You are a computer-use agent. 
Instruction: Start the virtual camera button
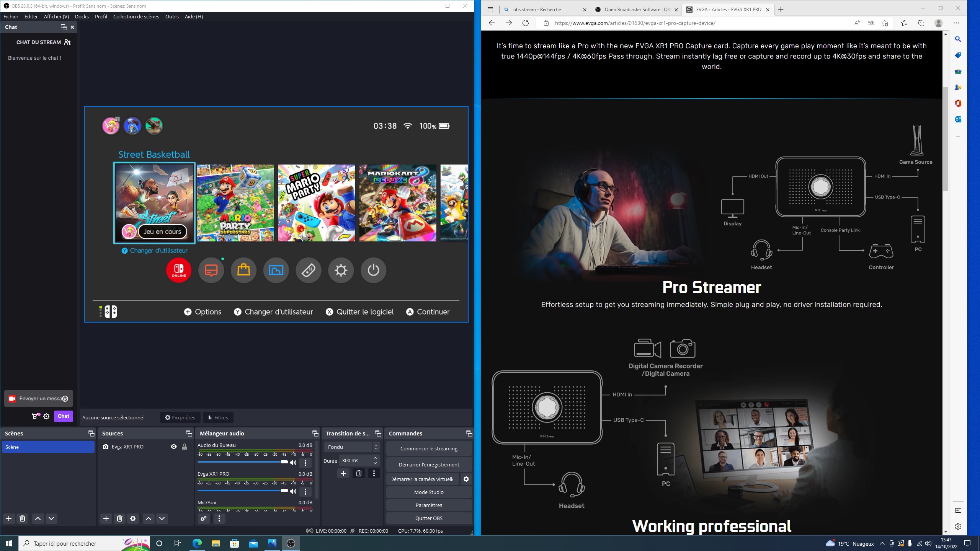pos(423,479)
